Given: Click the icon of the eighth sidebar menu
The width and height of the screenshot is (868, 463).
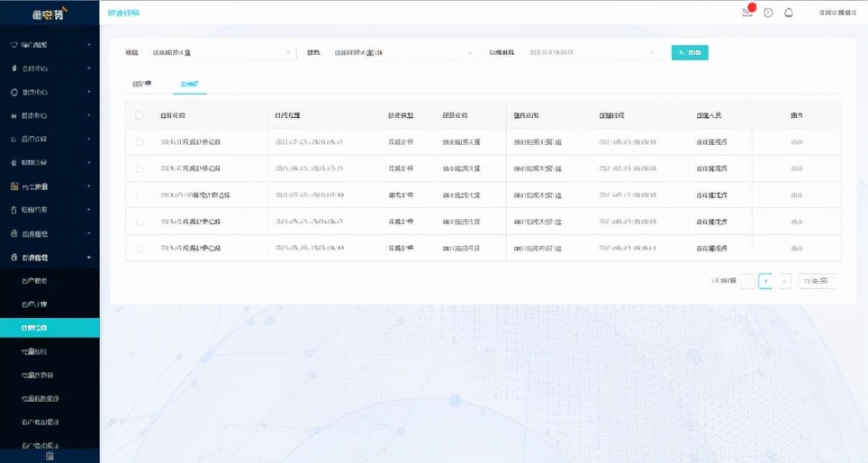Looking at the screenshot, I should tap(14, 210).
